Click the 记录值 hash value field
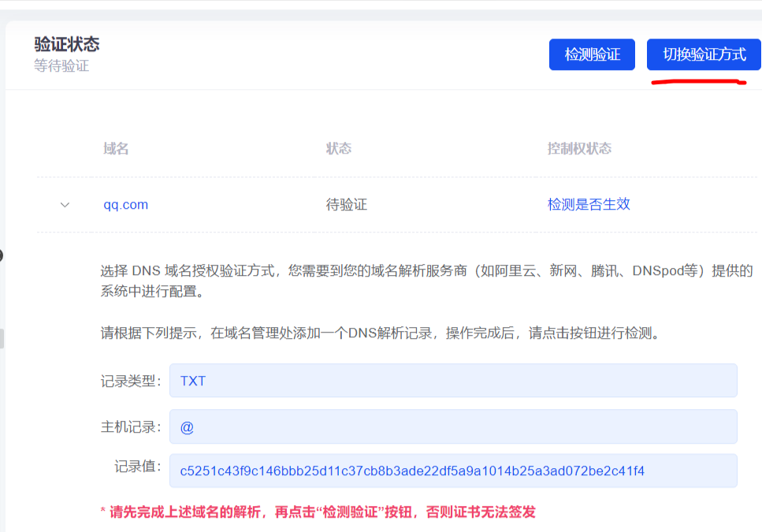 point(452,471)
